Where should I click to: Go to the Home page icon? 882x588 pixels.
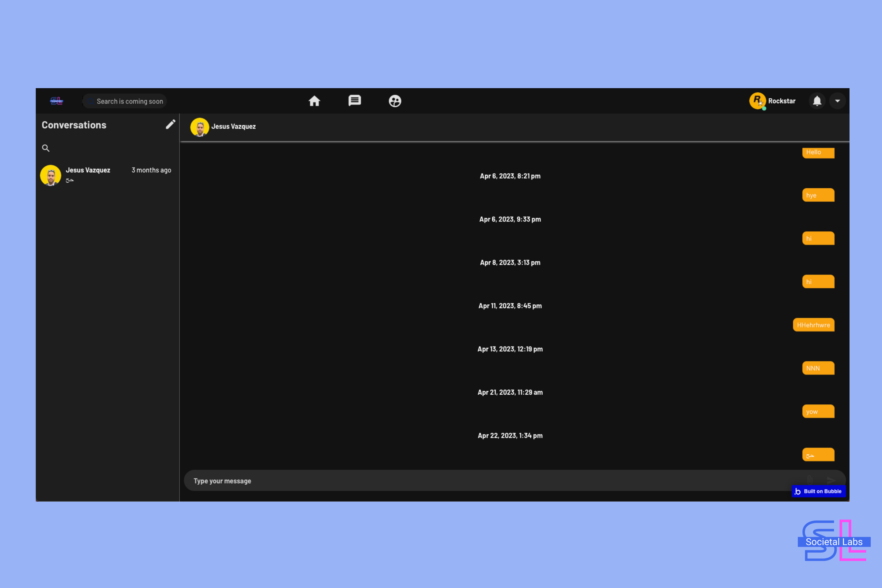pyautogui.click(x=314, y=101)
